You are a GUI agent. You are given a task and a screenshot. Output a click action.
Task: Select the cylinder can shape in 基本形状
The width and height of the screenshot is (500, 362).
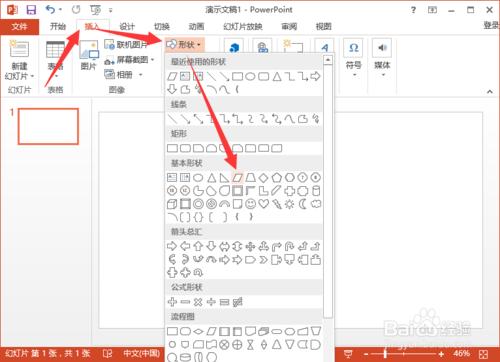pos(316,191)
